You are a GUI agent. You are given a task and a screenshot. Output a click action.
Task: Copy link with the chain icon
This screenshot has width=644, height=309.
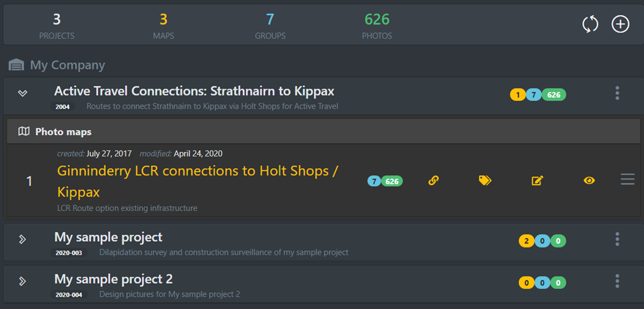(433, 181)
